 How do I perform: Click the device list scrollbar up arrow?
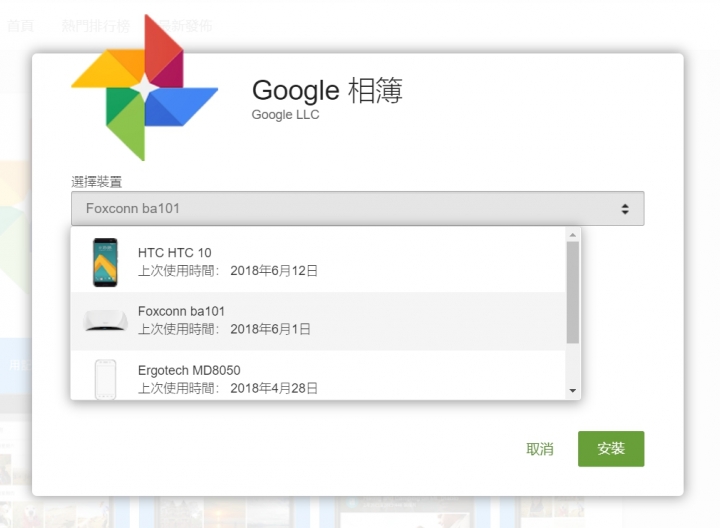pyautogui.click(x=573, y=235)
